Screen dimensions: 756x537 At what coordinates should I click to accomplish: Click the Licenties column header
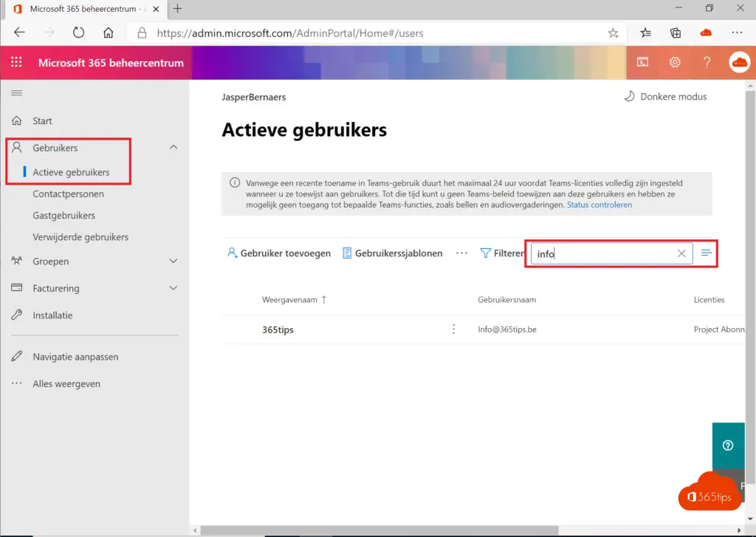click(x=709, y=300)
